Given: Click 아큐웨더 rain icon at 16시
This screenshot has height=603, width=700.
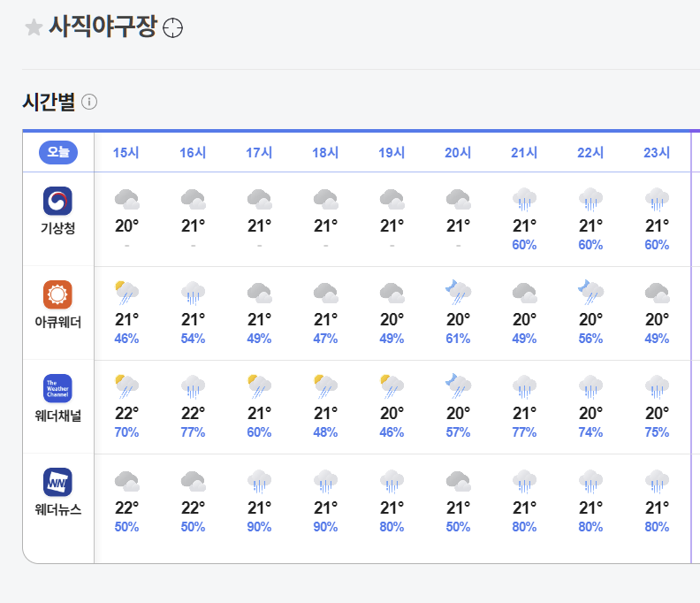Looking at the screenshot, I should (193, 293).
